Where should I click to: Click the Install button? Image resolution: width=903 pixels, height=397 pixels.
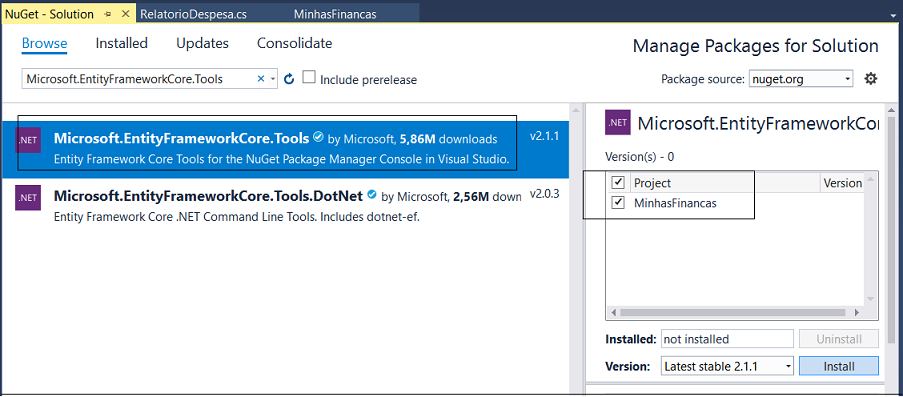[839, 366]
